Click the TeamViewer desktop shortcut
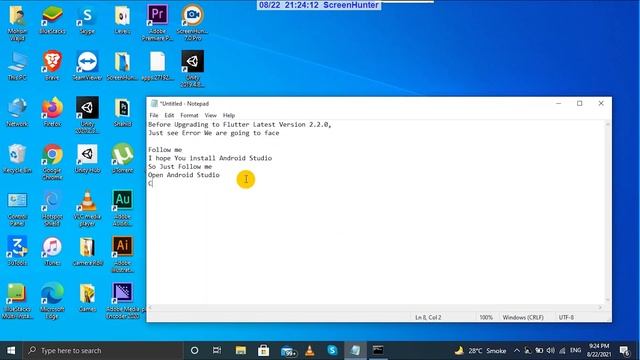Viewport: 640px width, 360px height. click(x=87, y=65)
